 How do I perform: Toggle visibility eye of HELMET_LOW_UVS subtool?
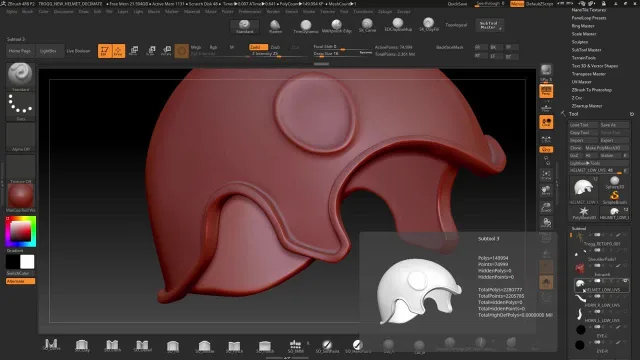point(625,281)
